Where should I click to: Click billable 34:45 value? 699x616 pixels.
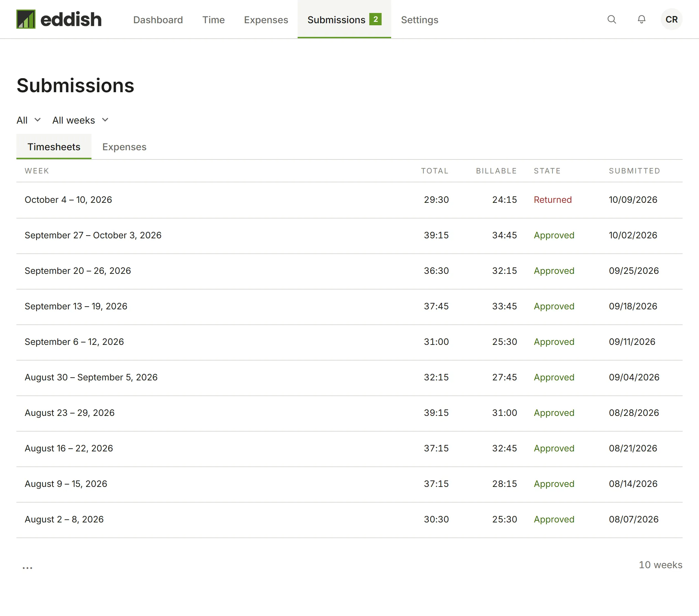click(x=504, y=236)
